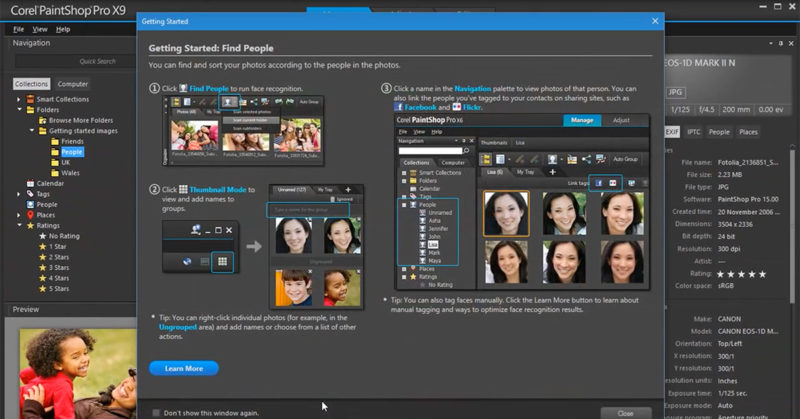
Task: Set rating to one star in Info panel
Action: [720, 274]
